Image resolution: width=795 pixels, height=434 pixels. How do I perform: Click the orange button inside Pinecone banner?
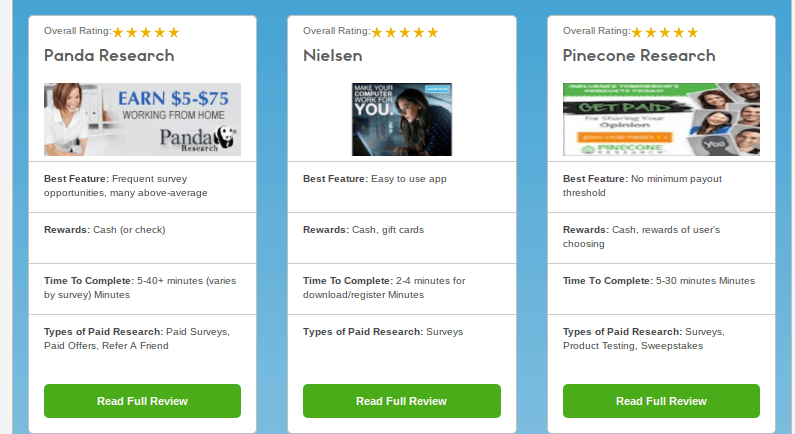click(x=625, y=137)
